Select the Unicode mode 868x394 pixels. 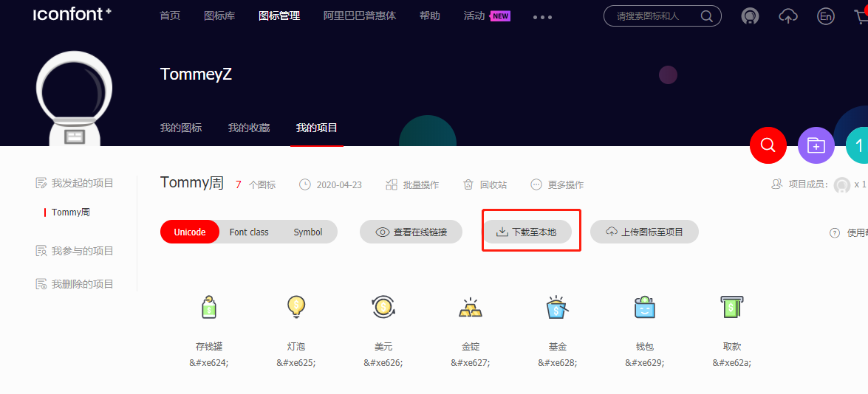coord(190,232)
